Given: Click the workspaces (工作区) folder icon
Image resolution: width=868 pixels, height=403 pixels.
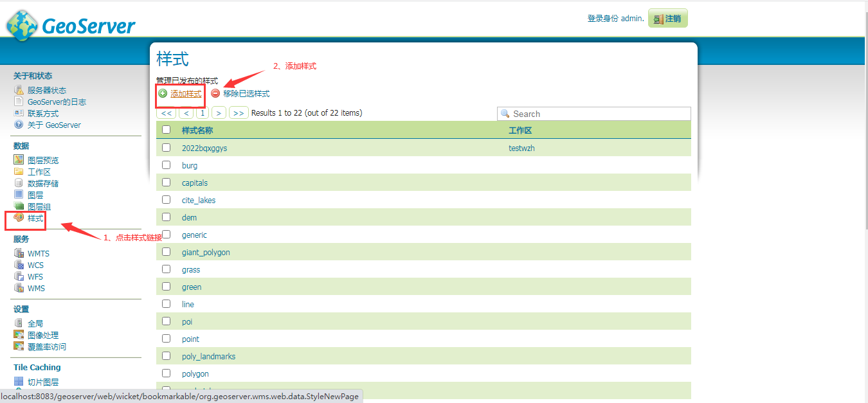Looking at the screenshot, I should pos(19,172).
